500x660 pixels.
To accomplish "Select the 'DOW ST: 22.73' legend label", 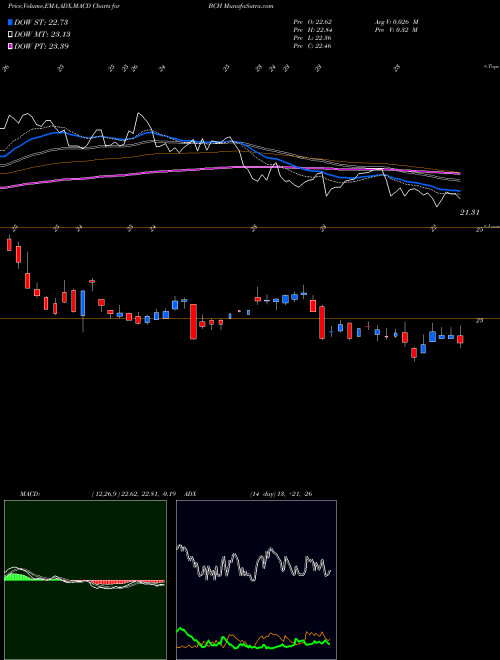I will tap(41, 22).
